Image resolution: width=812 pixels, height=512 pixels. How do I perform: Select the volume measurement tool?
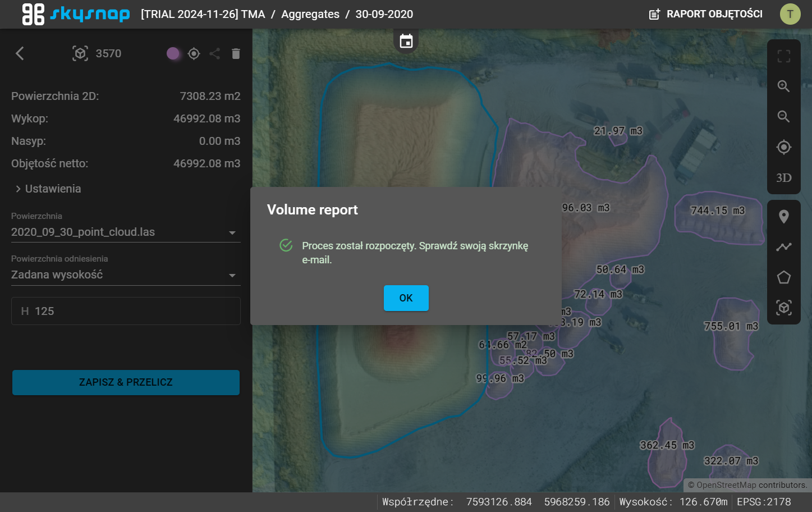(784, 308)
